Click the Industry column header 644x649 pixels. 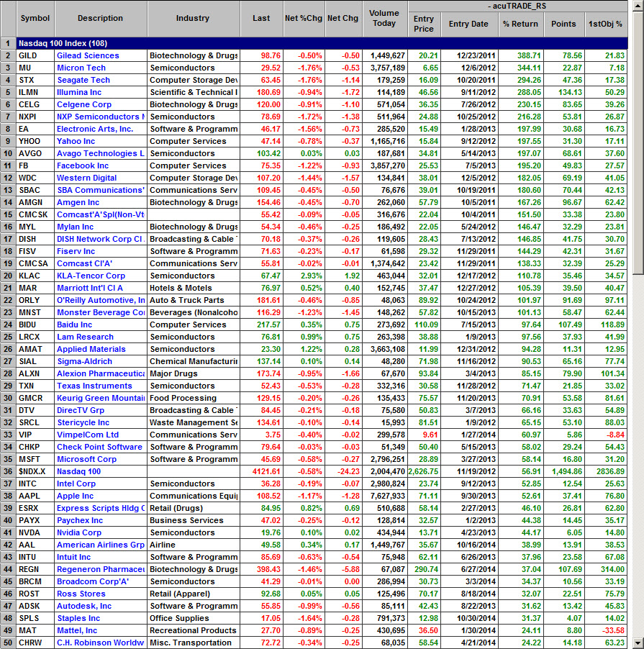click(193, 19)
